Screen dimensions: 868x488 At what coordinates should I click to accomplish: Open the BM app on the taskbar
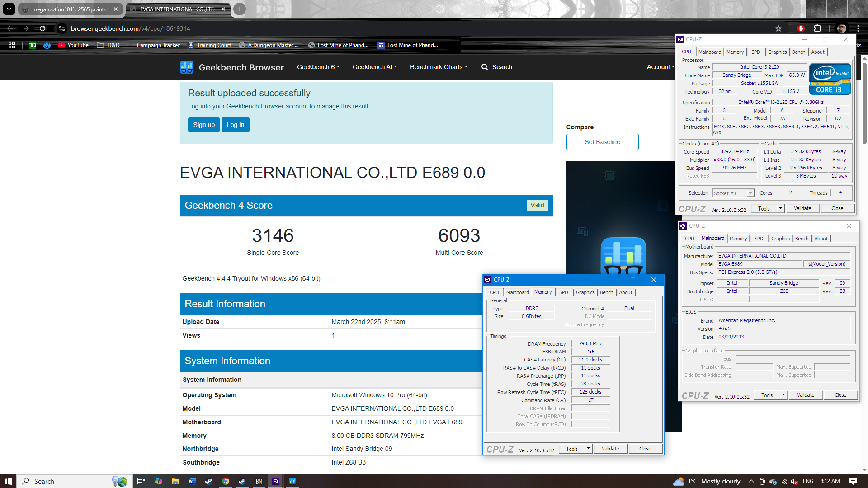(x=259, y=481)
